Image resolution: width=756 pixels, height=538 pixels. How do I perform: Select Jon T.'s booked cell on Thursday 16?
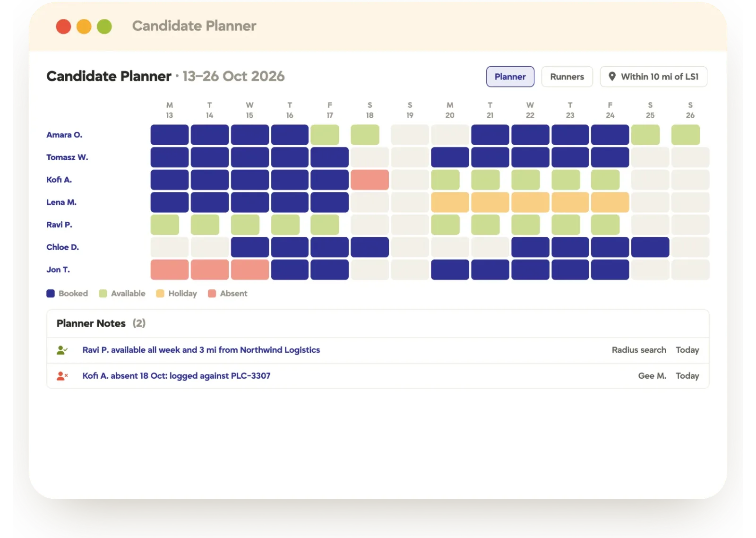pos(290,269)
